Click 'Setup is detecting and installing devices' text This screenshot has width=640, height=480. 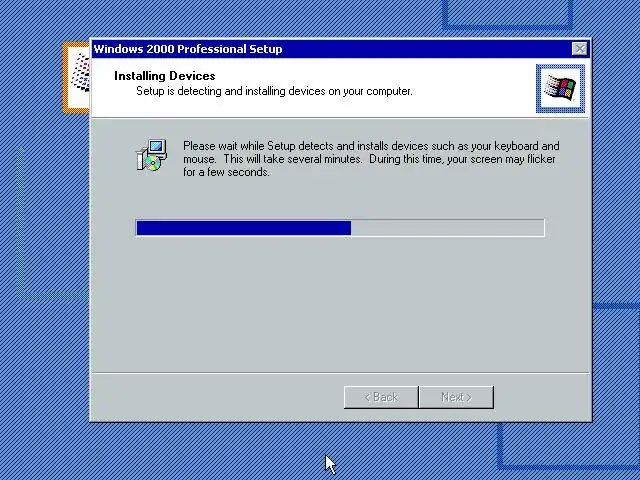tap(274, 91)
